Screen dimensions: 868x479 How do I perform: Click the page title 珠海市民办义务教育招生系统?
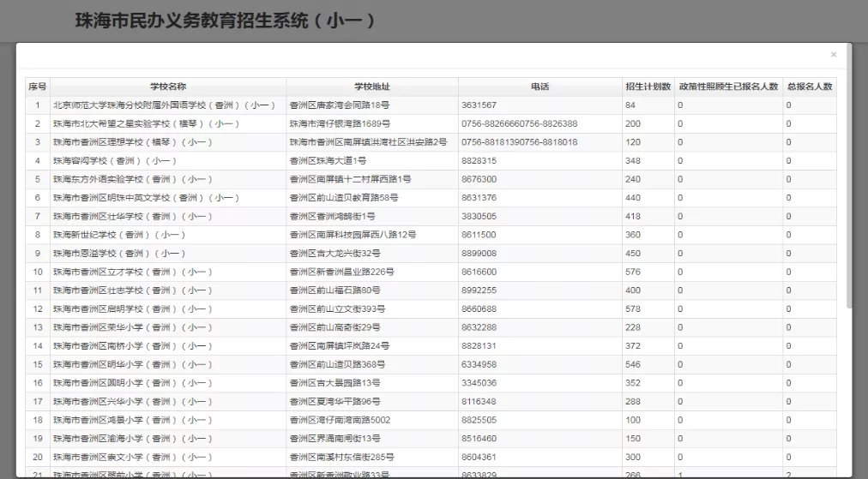tap(226, 20)
